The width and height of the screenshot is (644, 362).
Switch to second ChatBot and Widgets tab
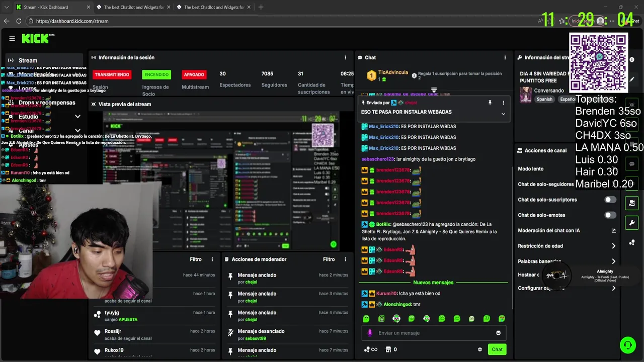[x=134, y=7]
